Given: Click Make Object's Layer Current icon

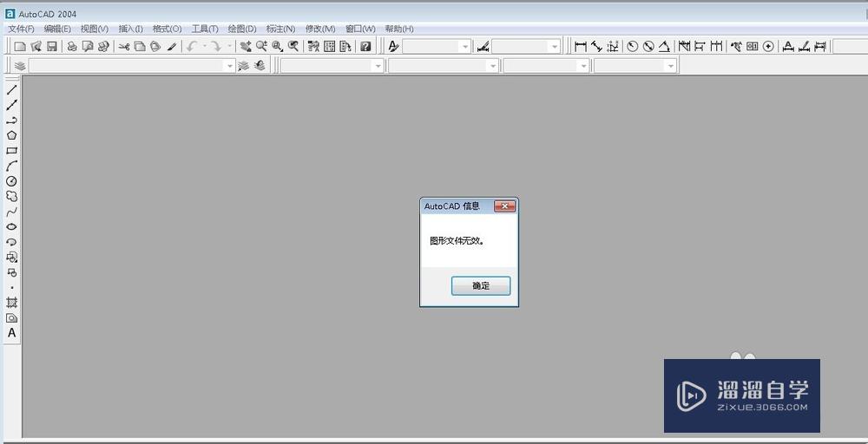Looking at the screenshot, I should click(x=243, y=66).
